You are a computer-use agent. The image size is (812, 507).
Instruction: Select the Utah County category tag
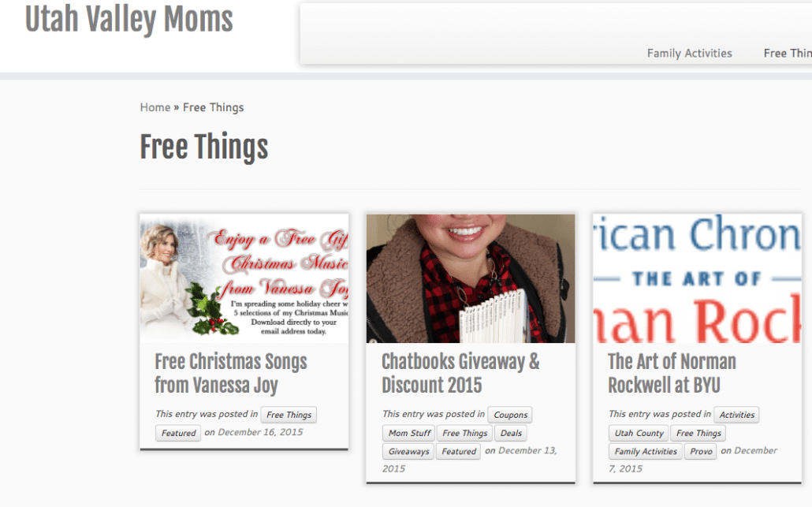pyautogui.click(x=639, y=433)
